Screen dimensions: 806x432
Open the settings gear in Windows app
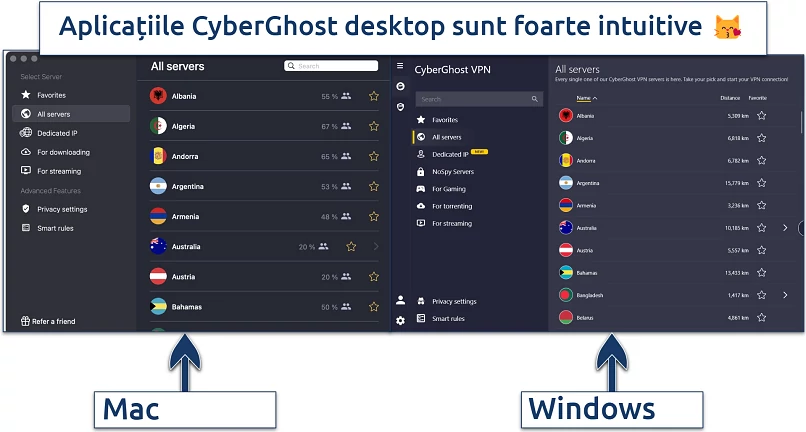[400, 320]
